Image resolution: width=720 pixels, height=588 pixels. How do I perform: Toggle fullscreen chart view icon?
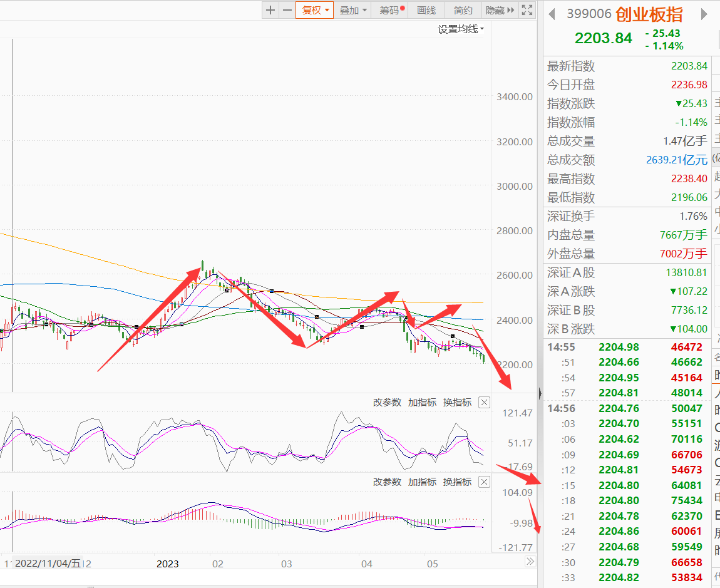click(527, 10)
